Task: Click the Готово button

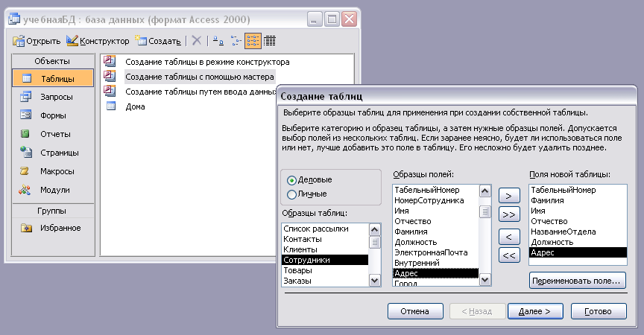Action: coord(599,311)
